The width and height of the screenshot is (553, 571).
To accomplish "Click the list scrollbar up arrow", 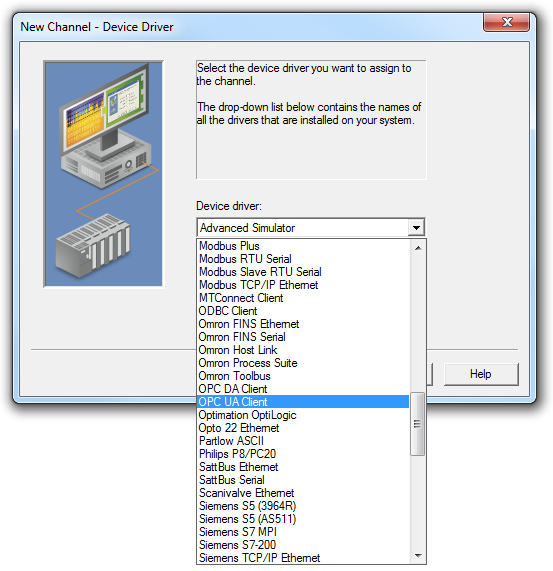I will [x=418, y=248].
